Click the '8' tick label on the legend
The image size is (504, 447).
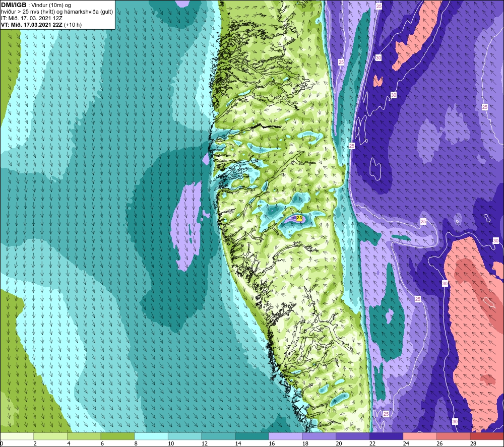pyautogui.click(x=136, y=443)
